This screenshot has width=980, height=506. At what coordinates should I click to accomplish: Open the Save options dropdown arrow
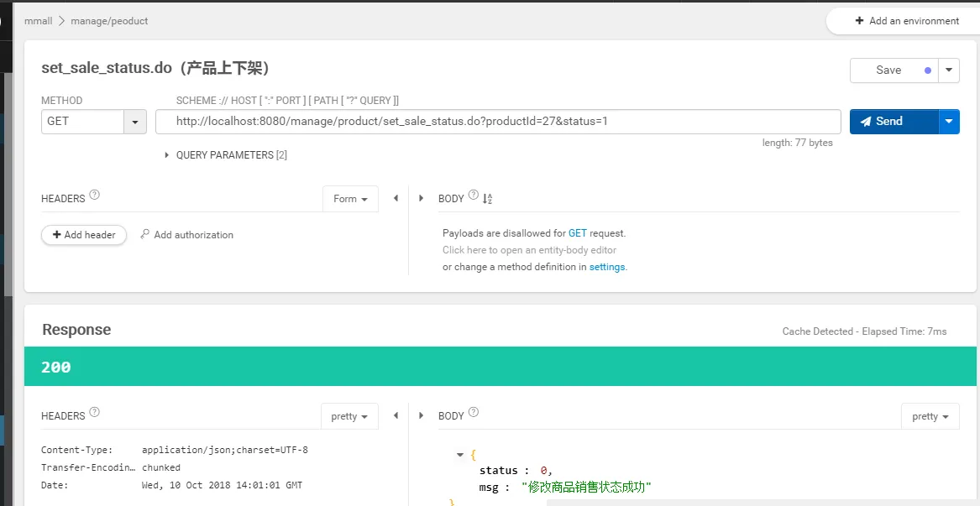click(949, 70)
